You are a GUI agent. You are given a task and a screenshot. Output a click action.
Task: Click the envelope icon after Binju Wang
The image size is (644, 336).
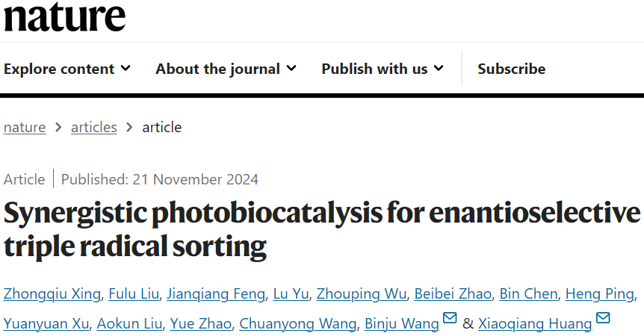click(x=450, y=317)
